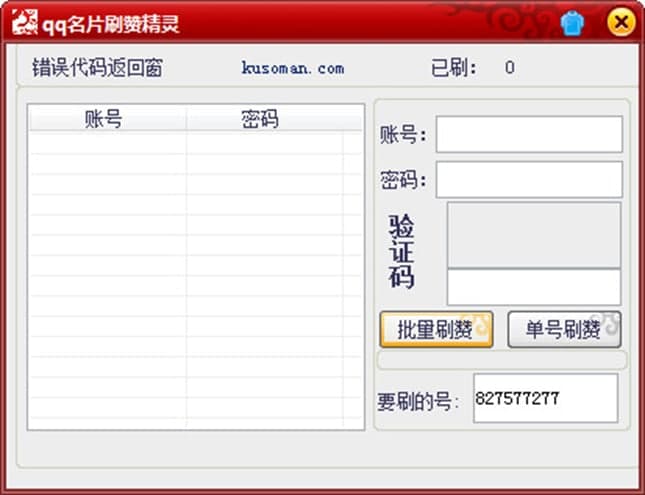Image resolution: width=645 pixels, height=495 pixels.
Task: Click the qq名片刷赞精灵 title text
Action: point(111,24)
